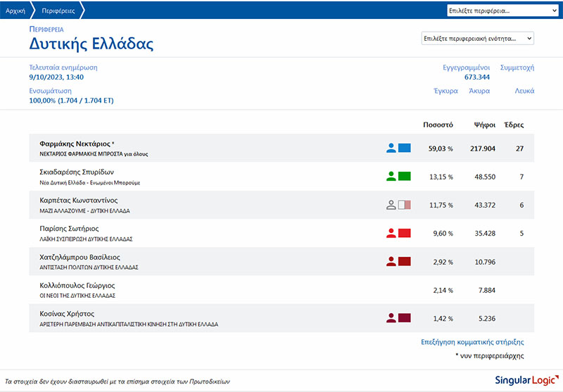The width and height of the screenshot is (563, 392).
Task: Click the maroon person icon for Κοσίνας Χρήστος
Action: (x=391, y=318)
